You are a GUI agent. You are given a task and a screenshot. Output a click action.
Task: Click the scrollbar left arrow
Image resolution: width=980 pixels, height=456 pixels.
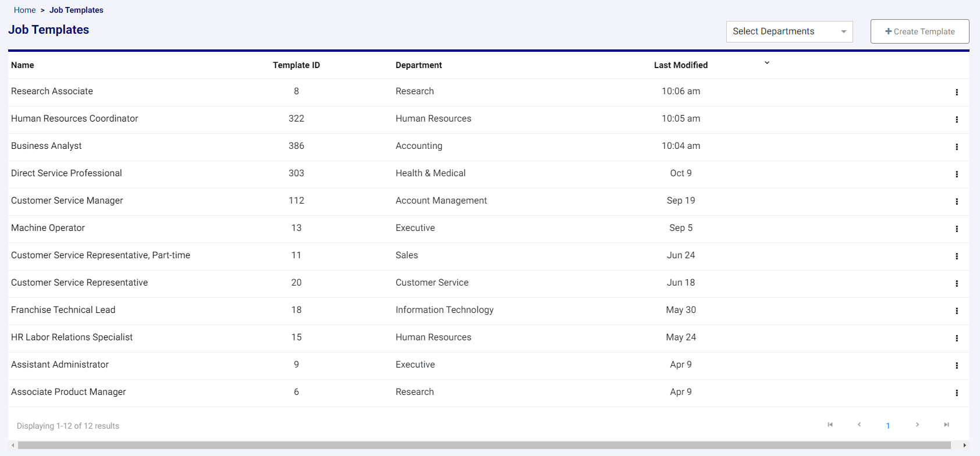(x=13, y=445)
